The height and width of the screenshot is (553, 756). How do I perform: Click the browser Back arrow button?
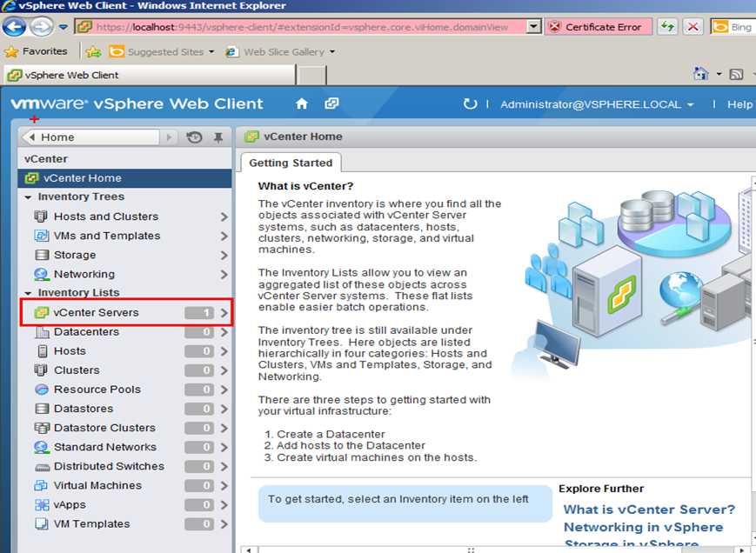[x=14, y=26]
